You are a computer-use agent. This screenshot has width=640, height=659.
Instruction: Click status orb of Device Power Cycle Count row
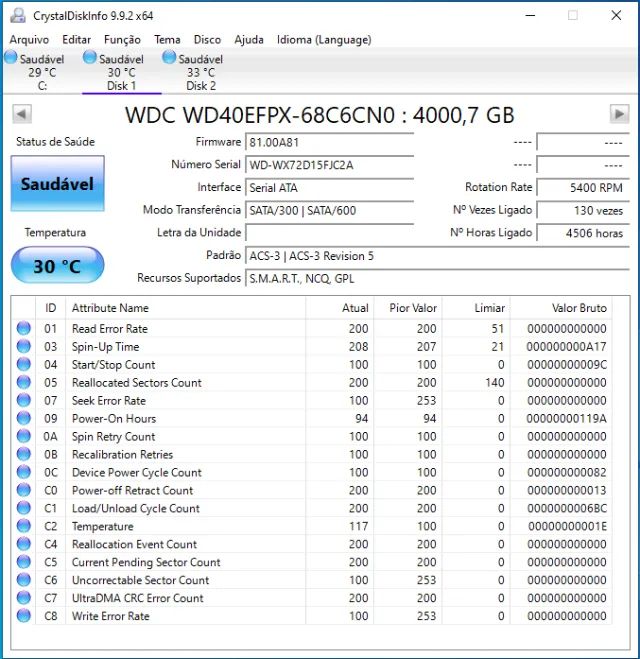(x=24, y=472)
